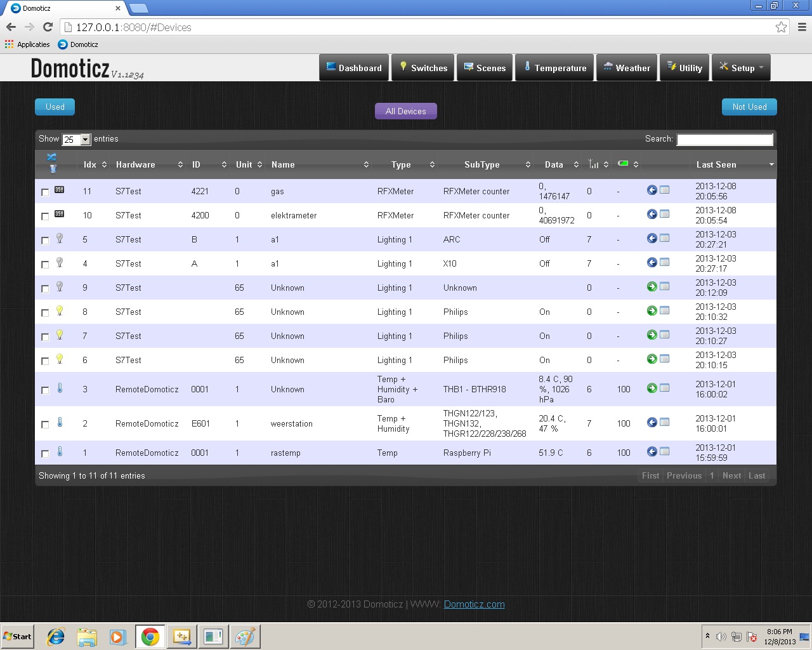This screenshot has height=650, width=812.
Task: Open the Setup dropdown menu
Action: coord(741,68)
